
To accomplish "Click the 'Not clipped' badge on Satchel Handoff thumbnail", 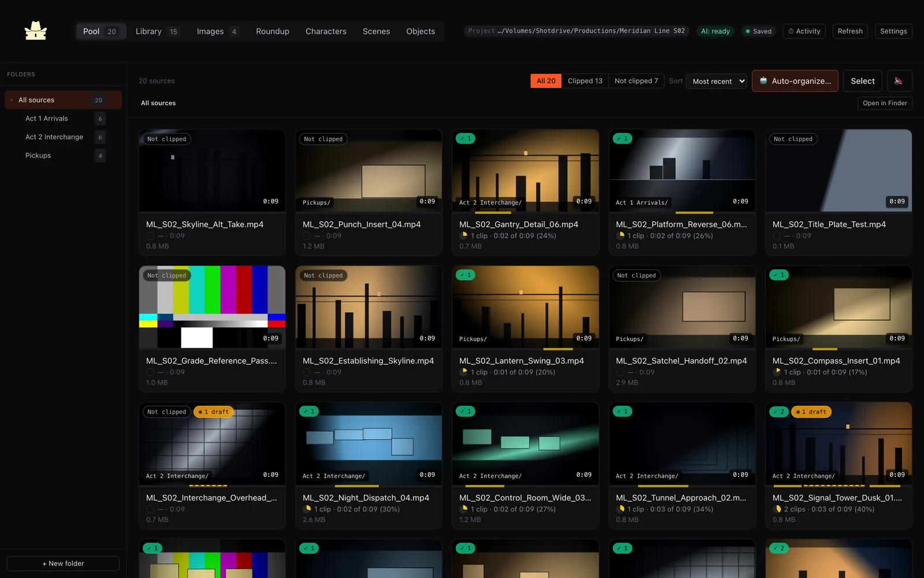I will click(x=636, y=276).
